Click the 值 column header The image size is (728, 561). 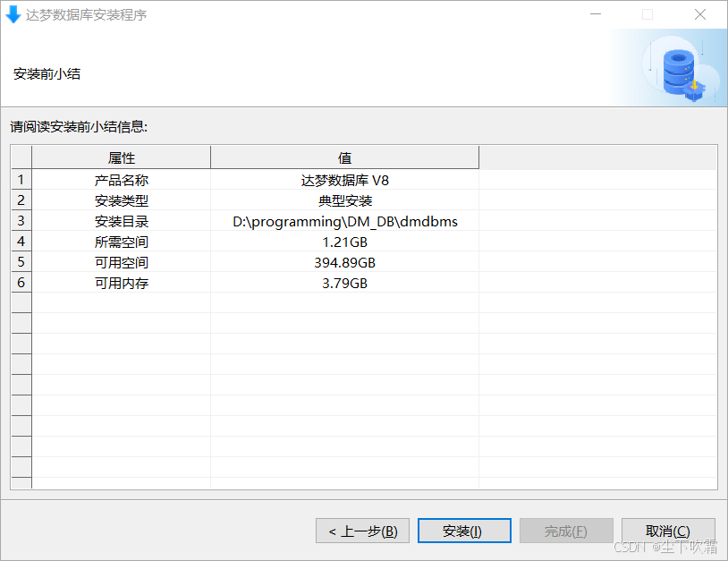tap(345, 157)
